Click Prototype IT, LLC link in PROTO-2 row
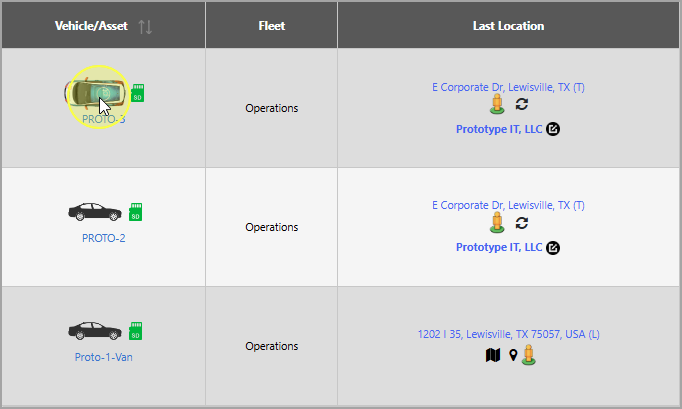This screenshot has width=682, height=409. coord(499,247)
